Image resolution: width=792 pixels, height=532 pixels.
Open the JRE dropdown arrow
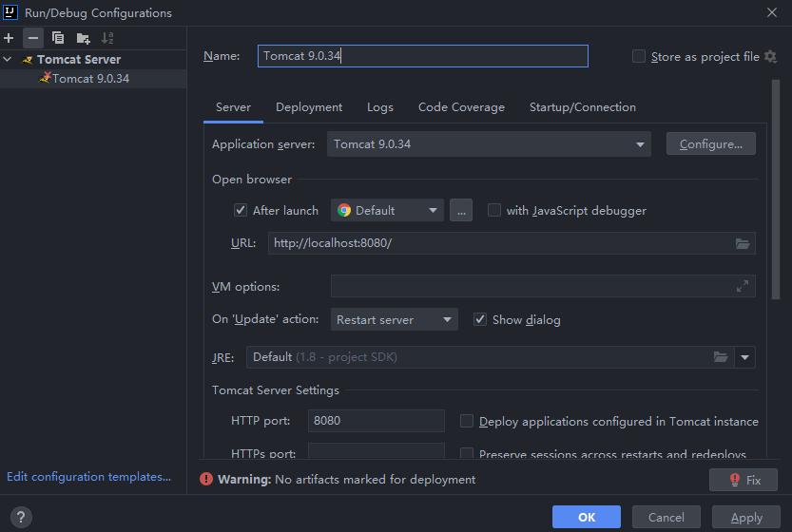pyautogui.click(x=744, y=357)
